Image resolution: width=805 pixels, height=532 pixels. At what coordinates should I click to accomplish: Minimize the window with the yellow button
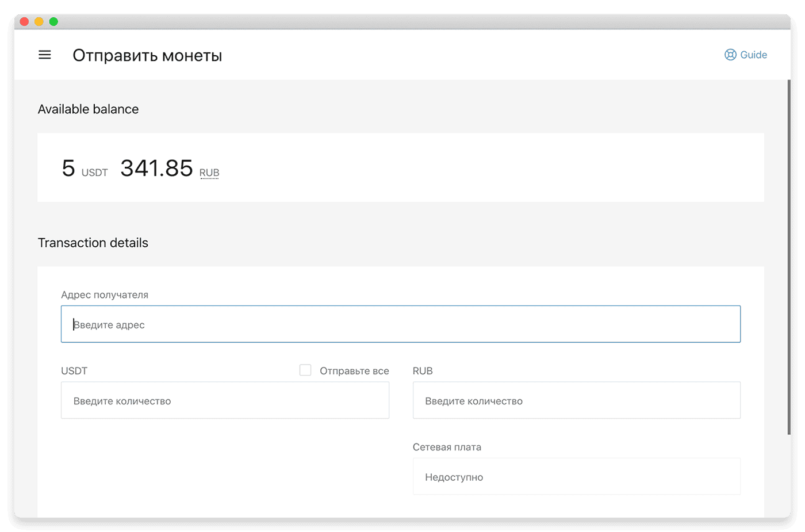[x=39, y=22]
